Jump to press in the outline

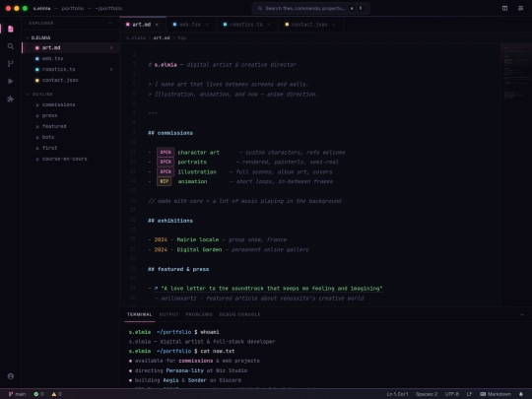coord(49,115)
